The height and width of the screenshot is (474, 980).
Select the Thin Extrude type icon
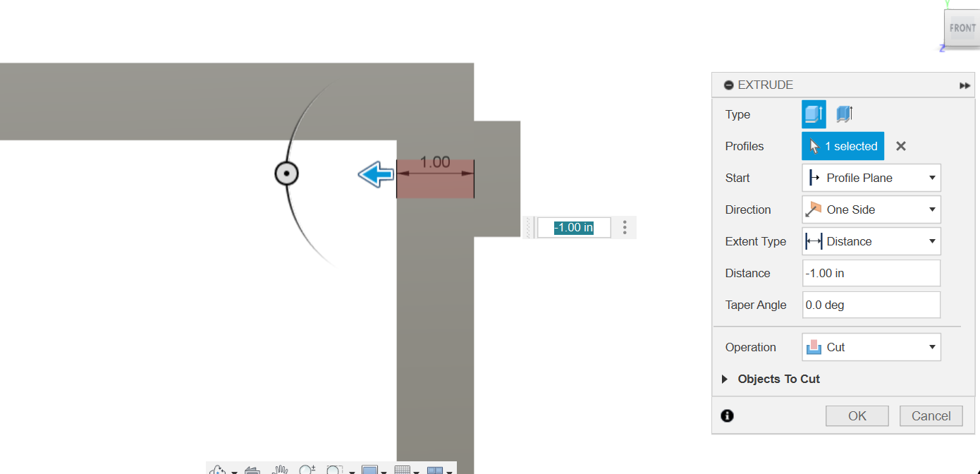[x=844, y=114]
